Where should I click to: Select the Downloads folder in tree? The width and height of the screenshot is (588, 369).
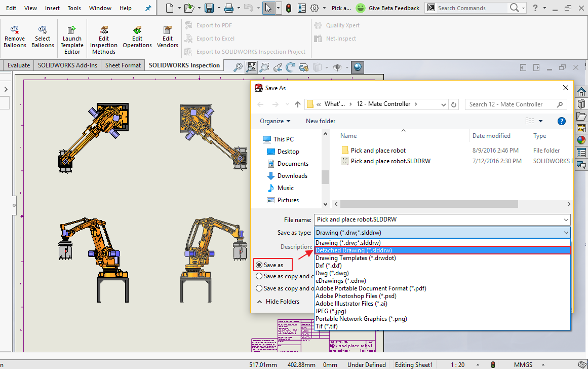click(287, 176)
